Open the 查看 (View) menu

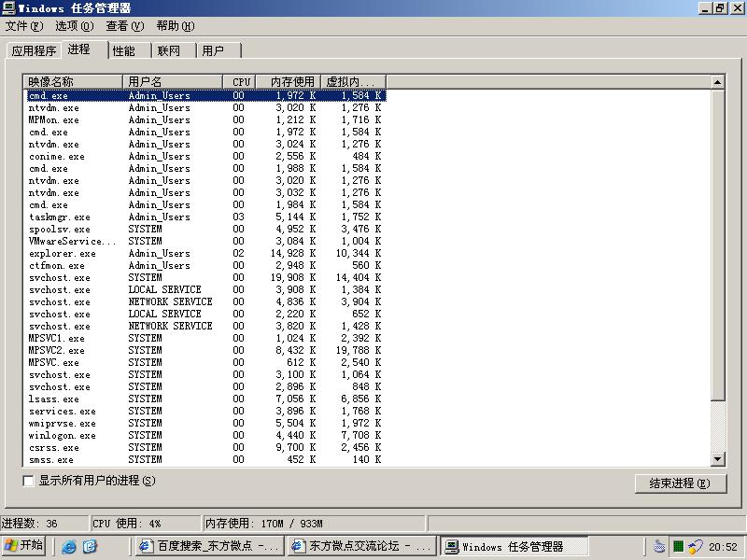124,26
